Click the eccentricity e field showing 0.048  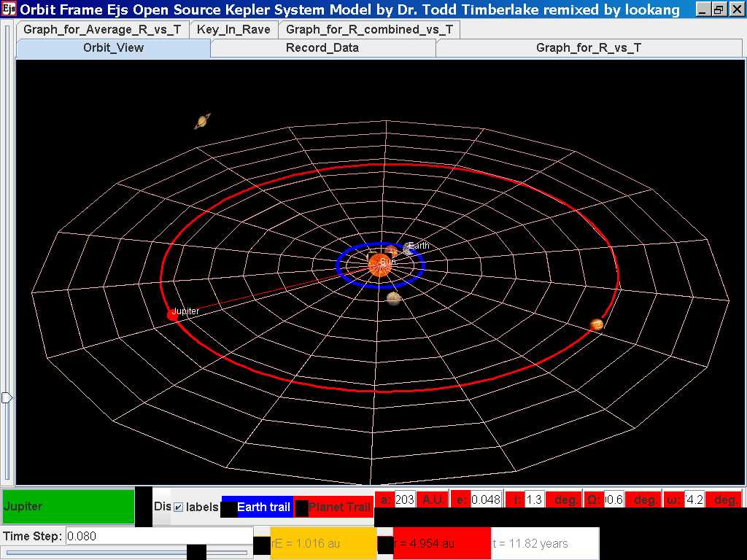coord(486,499)
